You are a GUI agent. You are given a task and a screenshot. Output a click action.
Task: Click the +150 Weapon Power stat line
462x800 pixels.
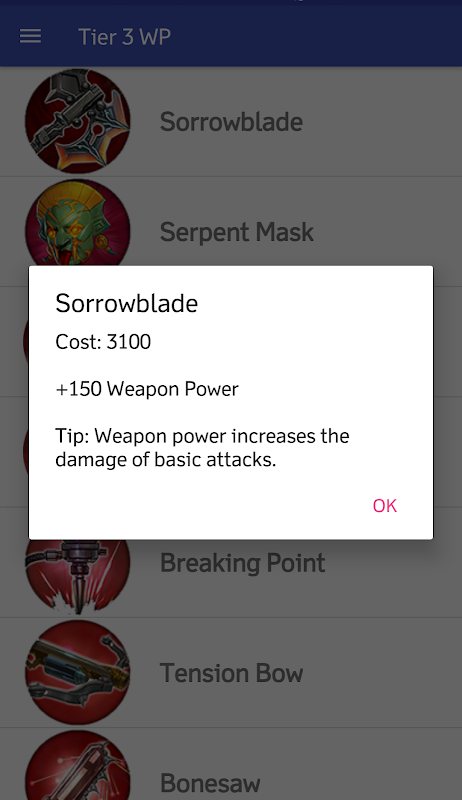[x=147, y=389]
